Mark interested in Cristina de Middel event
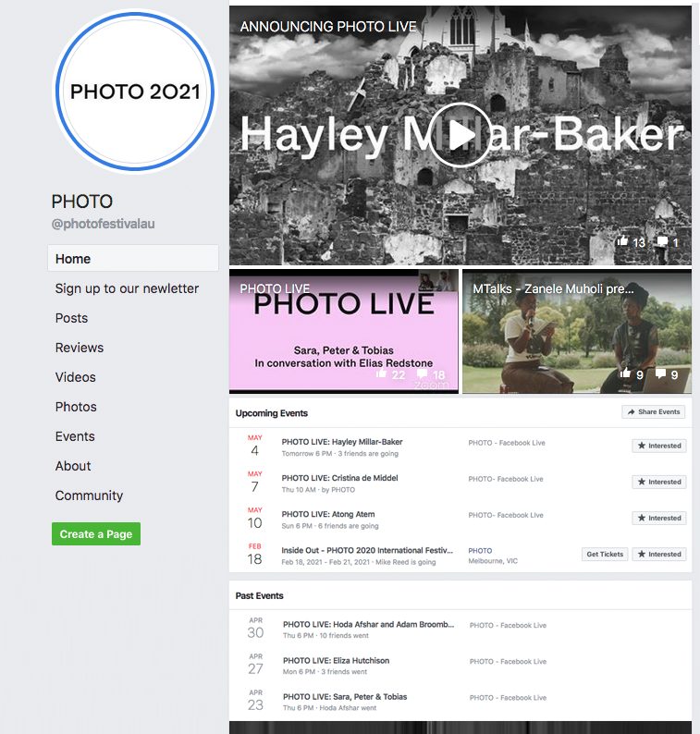Image resolution: width=700 pixels, height=734 pixels. click(x=659, y=482)
